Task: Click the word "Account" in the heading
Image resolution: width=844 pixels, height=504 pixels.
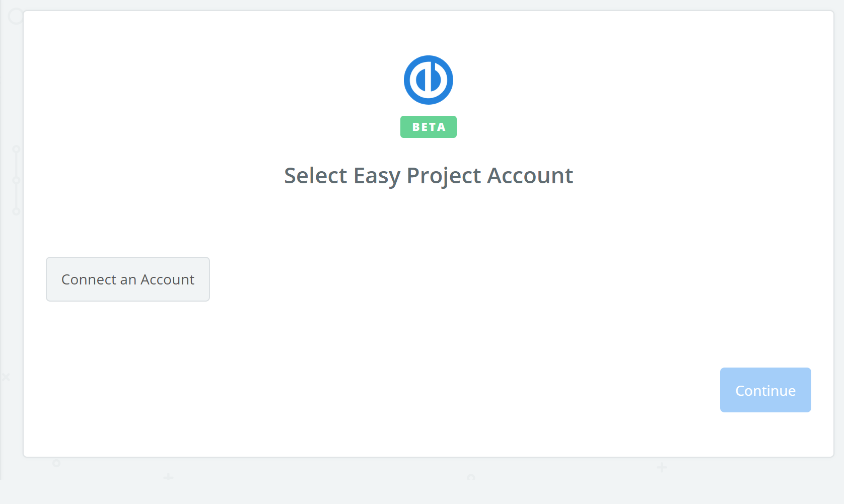Action: pyautogui.click(x=530, y=176)
